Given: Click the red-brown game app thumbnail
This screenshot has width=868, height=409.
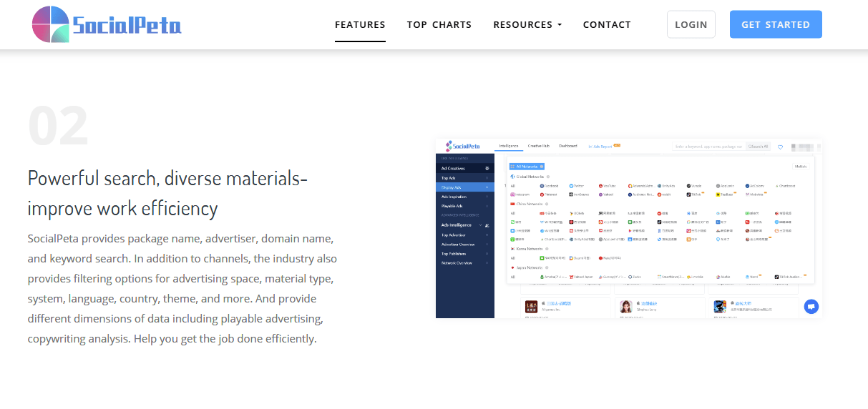Looking at the screenshot, I should click(531, 307).
